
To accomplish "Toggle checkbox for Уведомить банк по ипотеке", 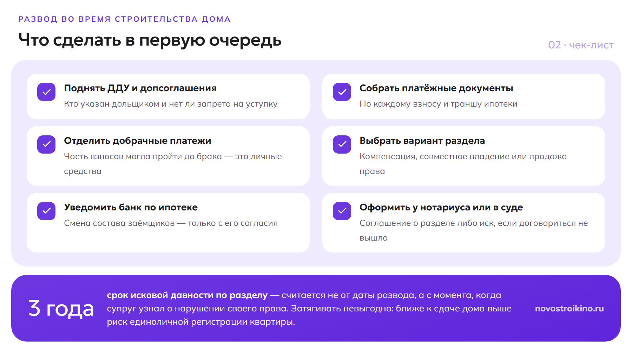I will pyautogui.click(x=46, y=211).
